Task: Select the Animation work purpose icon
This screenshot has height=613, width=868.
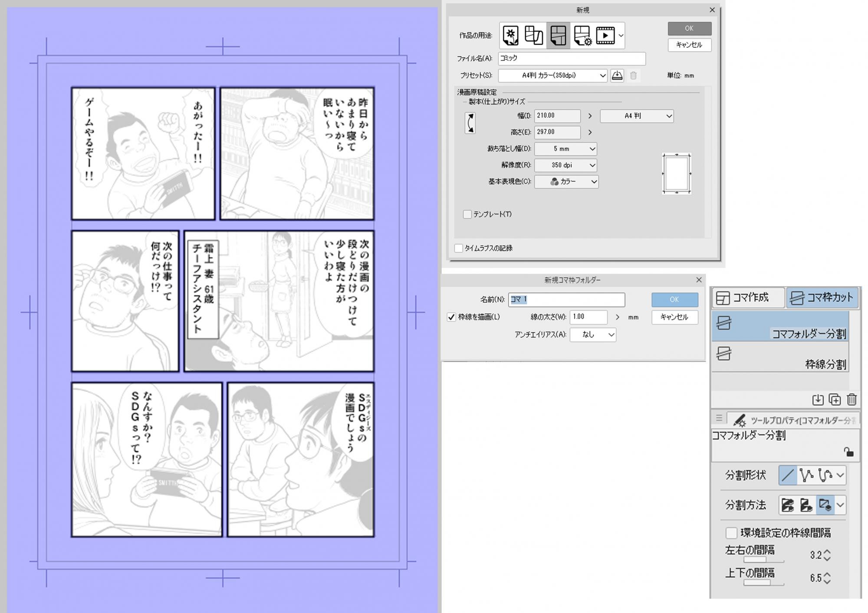Action: (x=605, y=36)
